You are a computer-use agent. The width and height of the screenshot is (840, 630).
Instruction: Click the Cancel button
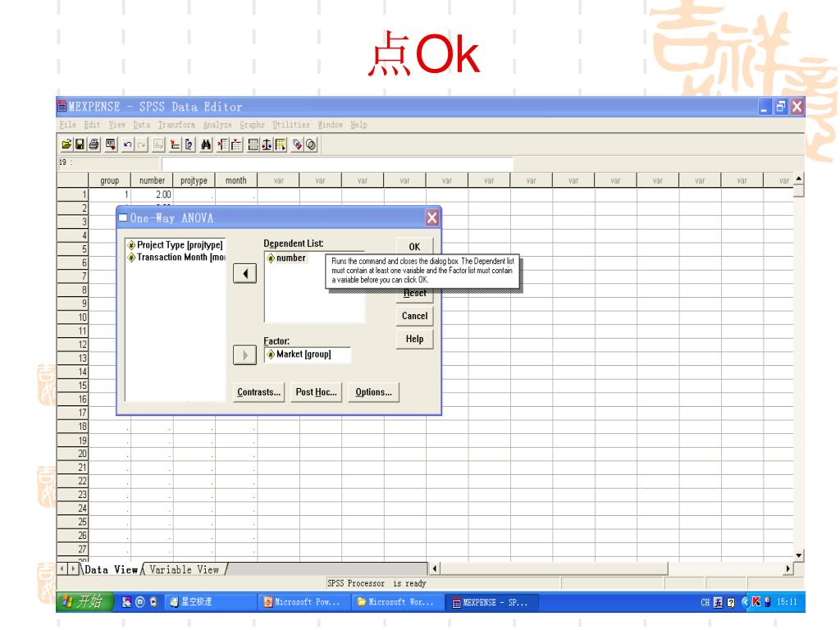(x=414, y=316)
